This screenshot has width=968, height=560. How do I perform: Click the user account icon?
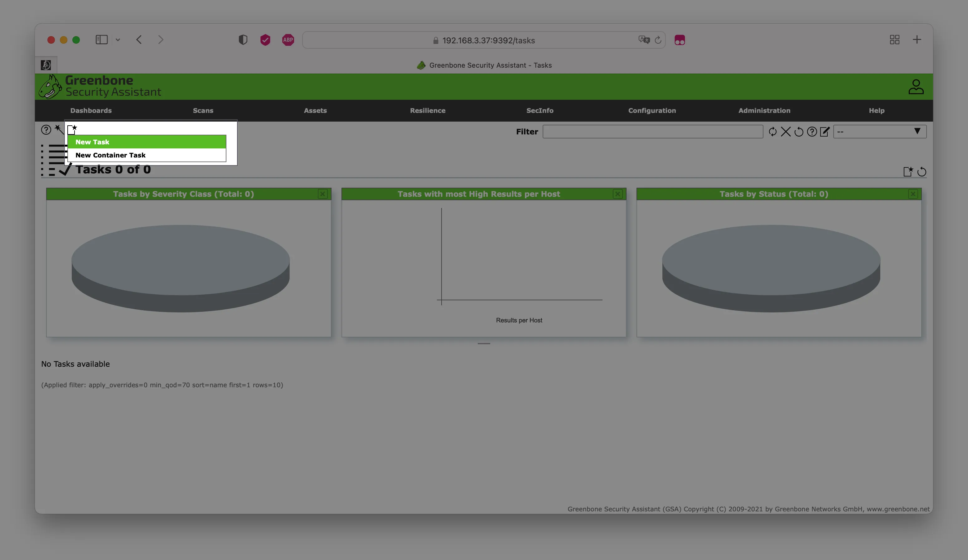(916, 87)
